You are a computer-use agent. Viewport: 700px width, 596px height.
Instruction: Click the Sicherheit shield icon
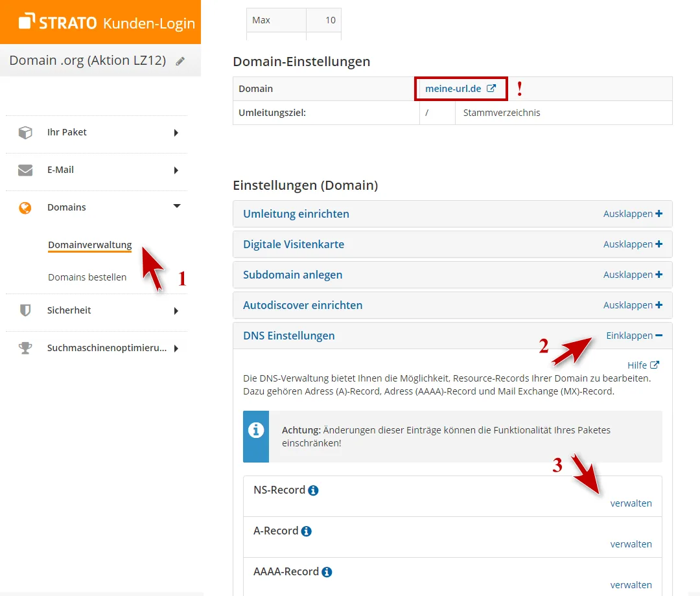coord(25,310)
